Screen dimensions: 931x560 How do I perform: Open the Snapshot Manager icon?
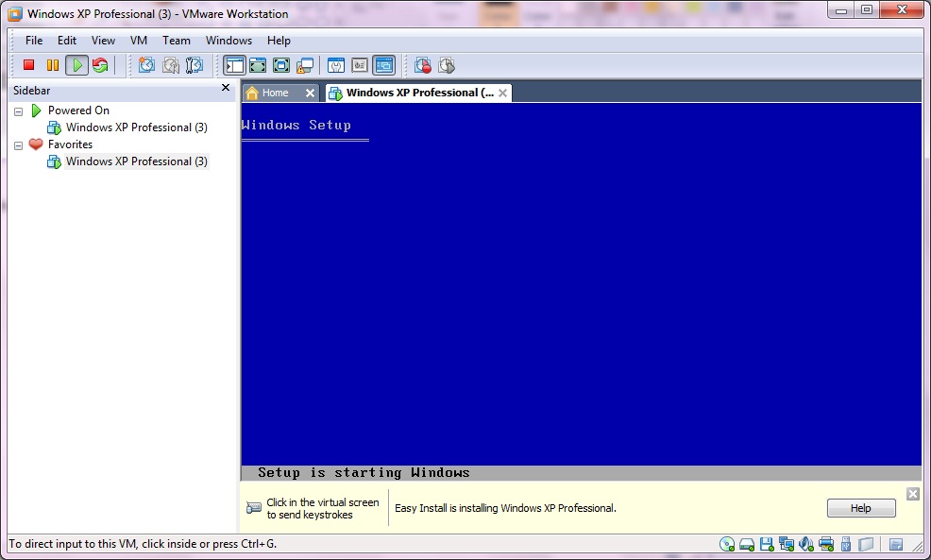(195, 65)
